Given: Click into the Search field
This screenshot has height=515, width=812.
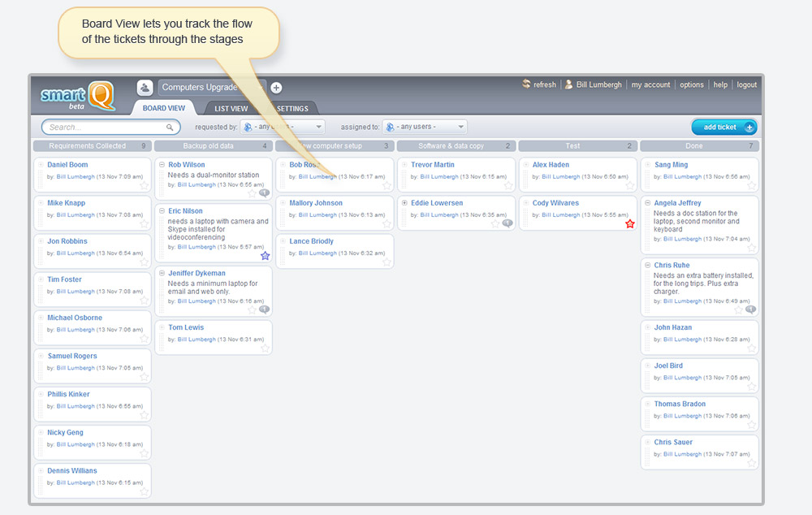Looking at the screenshot, I should click(x=104, y=128).
